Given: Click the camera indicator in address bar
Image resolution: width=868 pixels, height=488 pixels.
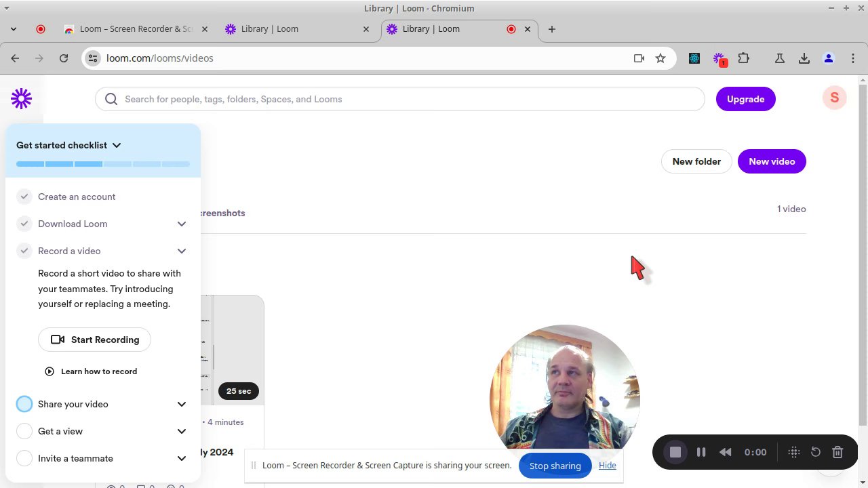Looking at the screenshot, I should point(639,58).
